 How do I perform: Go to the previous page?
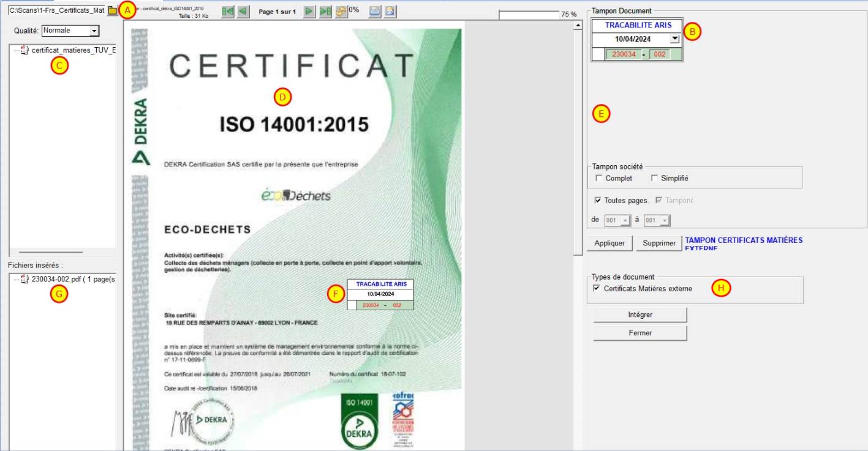(x=243, y=11)
